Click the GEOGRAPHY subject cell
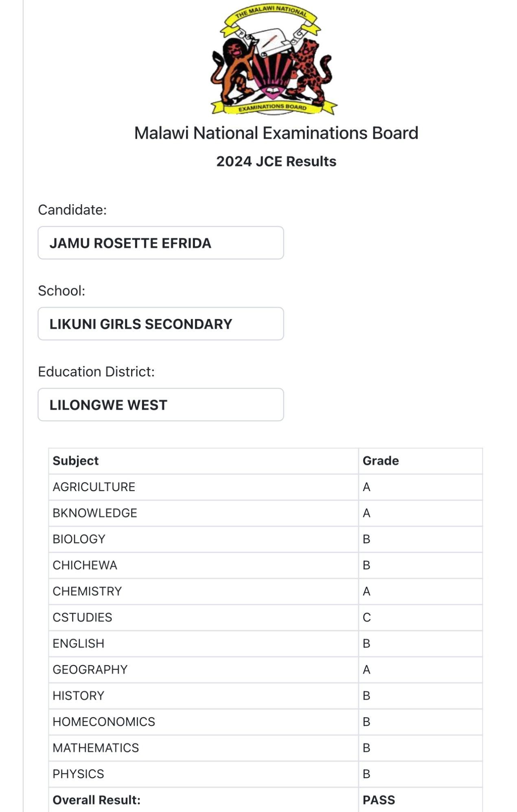The image size is (517, 812). (204, 669)
